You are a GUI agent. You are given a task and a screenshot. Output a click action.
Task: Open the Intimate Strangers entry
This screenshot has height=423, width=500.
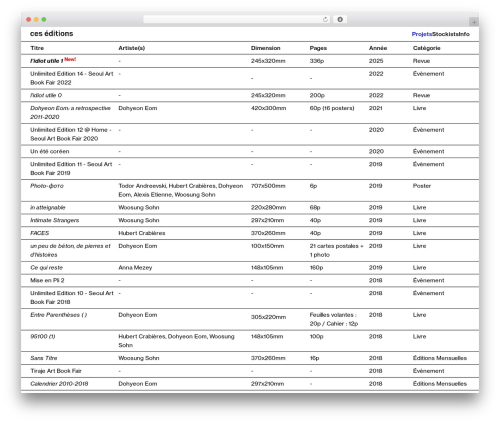point(55,220)
